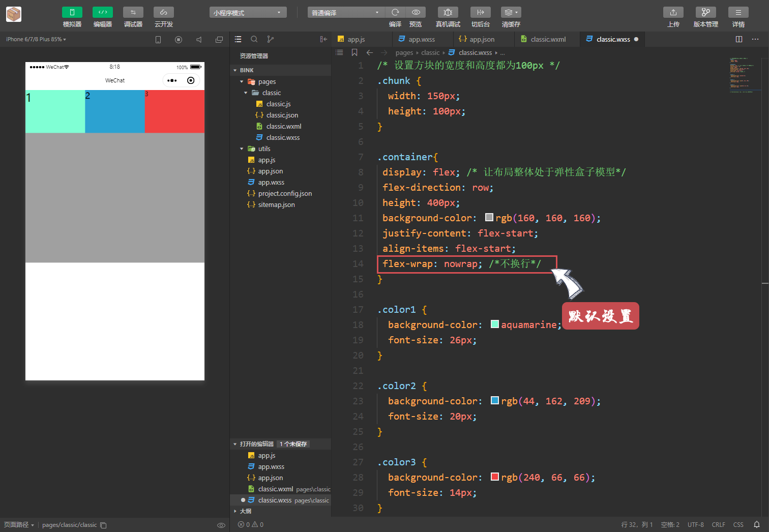Screen dimensions: 769x532
Task: Open the 普通编译 compile mode dropdown
Action: coord(345,12)
